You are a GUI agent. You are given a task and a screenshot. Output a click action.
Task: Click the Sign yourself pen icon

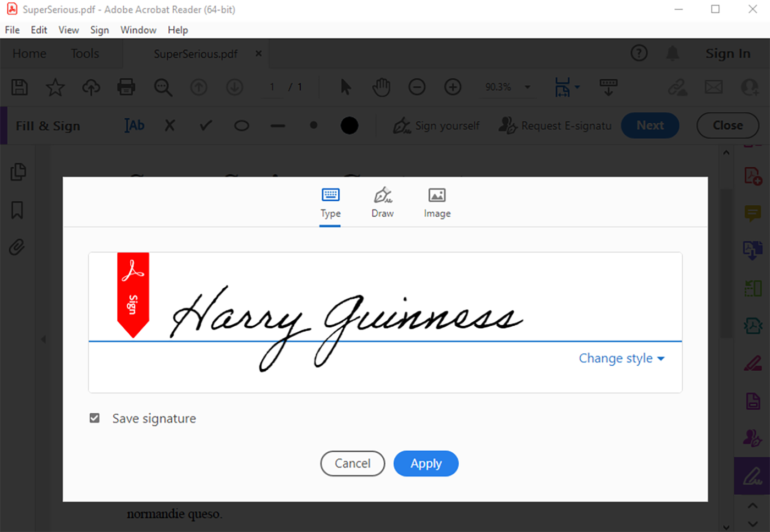[x=402, y=125]
